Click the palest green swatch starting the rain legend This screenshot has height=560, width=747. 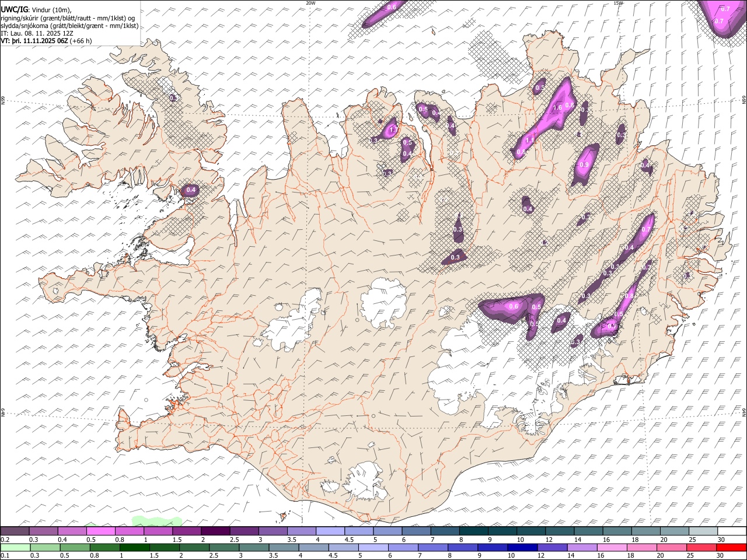15,547
